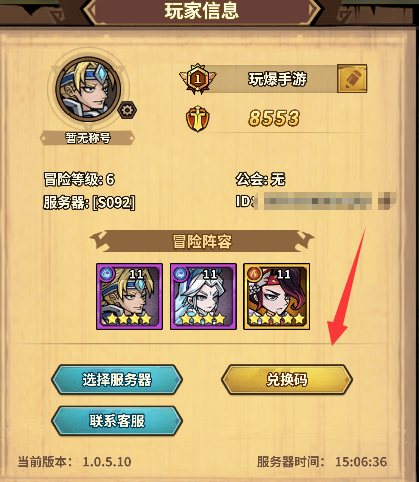This screenshot has width=419, height=482.
Task: Click the water element icon on second hero
Action: tap(180, 274)
